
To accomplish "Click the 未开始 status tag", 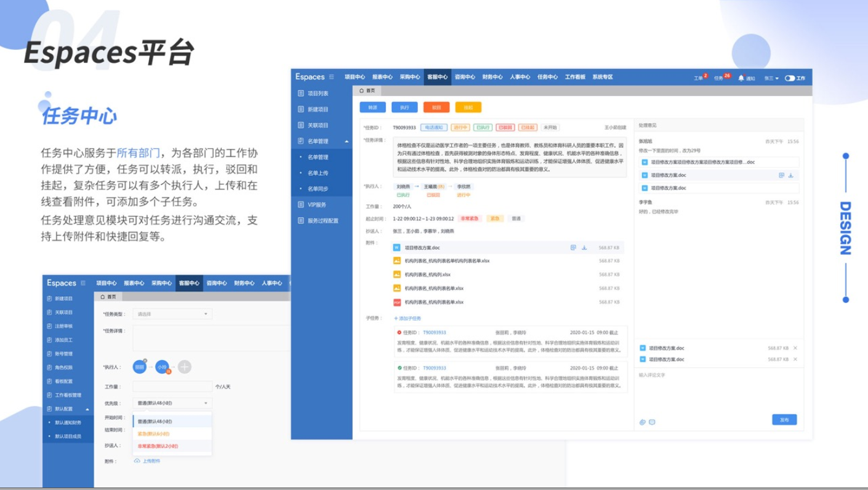I will pyautogui.click(x=550, y=127).
